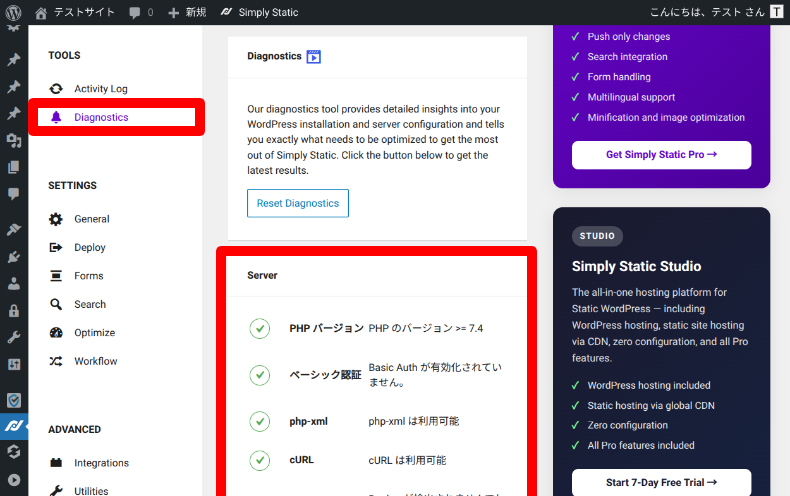The width and height of the screenshot is (790, 496).
Task: Open Integrations under Advanced
Action: (x=101, y=463)
